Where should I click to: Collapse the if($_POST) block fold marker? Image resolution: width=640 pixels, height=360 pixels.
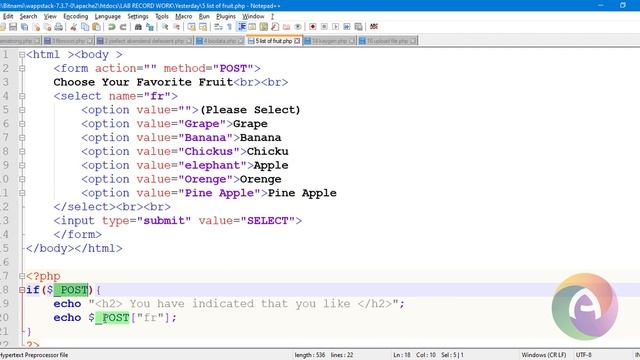click(x=22, y=290)
